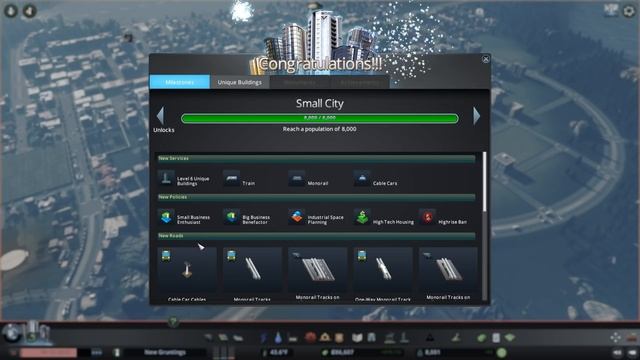This screenshot has height=360, width=640.
Task: Select the Monorail Tracks thumbnail
Action: tap(252, 269)
